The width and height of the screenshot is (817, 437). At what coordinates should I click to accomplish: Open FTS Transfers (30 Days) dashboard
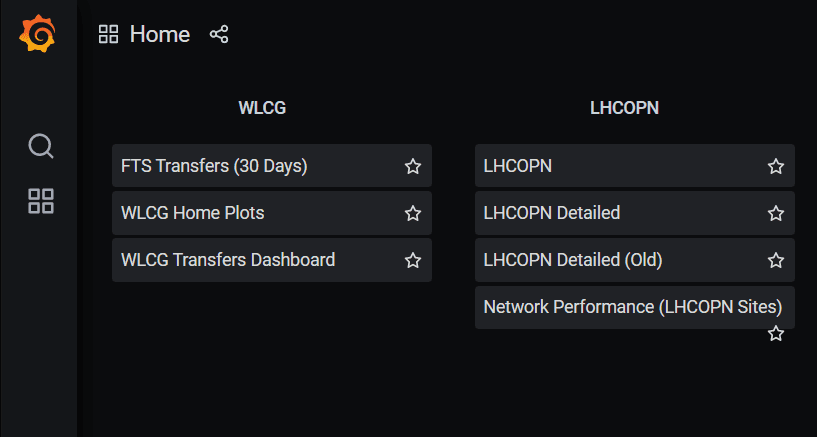(214, 166)
